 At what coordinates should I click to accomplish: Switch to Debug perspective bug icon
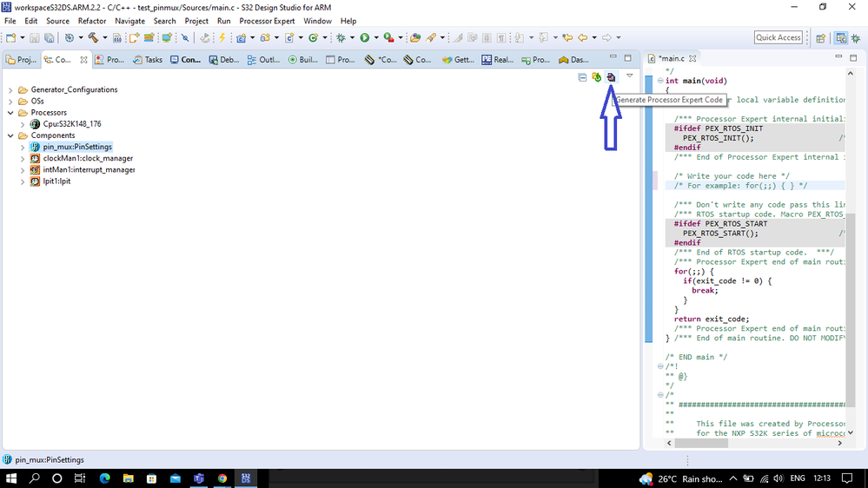856,37
